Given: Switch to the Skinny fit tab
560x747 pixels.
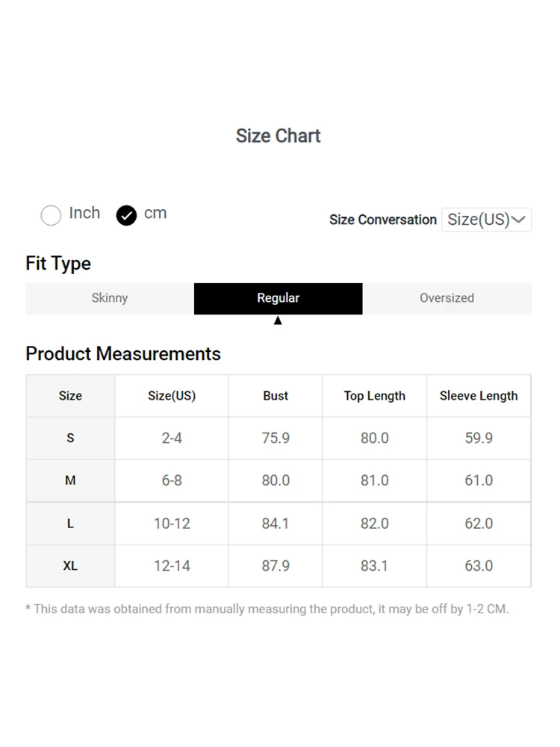Looking at the screenshot, I should tap(110, 298).
